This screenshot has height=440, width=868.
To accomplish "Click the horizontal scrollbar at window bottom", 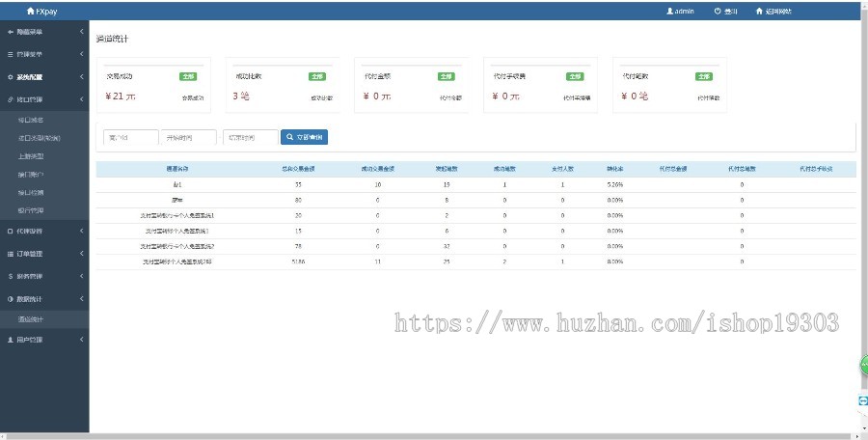I will click(429, 437).
